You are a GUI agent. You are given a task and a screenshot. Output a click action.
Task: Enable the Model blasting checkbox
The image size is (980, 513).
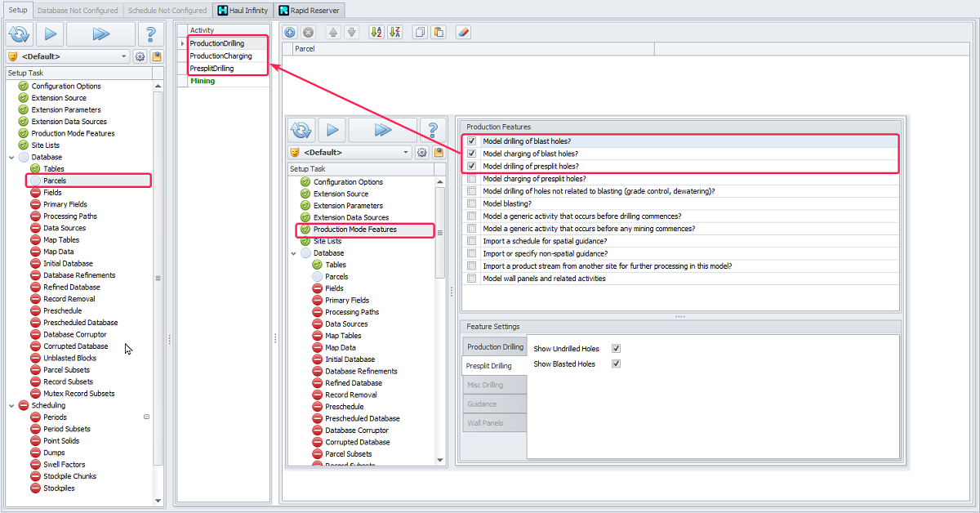pos(472,203)
